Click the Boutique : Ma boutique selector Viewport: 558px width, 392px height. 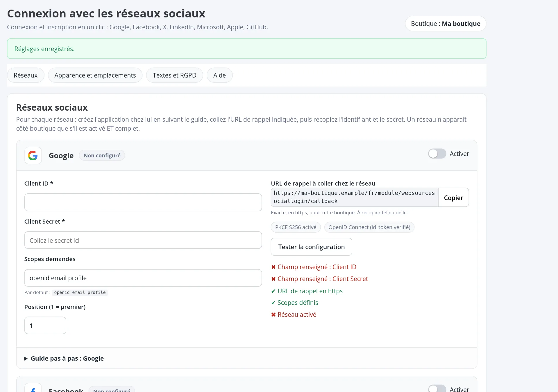446,24
